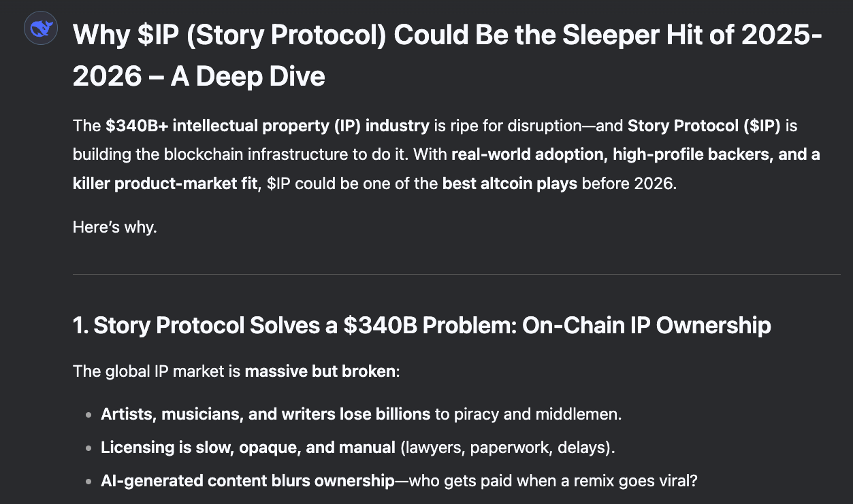The height and width of the screenshot is (504, 853).
Task: Click the "Why $IP (Story Protocol)" main title
Action: point(229,35)
